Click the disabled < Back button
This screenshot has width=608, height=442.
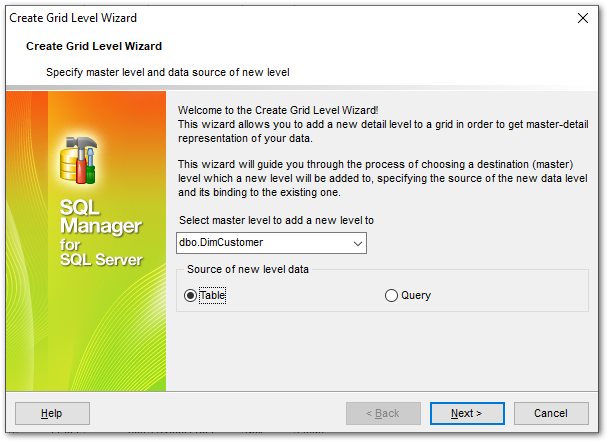383,413
